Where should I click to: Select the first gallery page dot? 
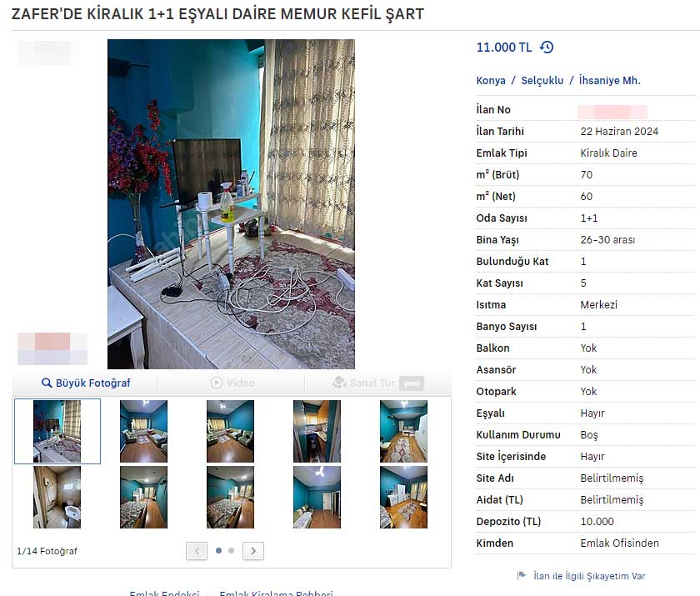coord(218,550)
